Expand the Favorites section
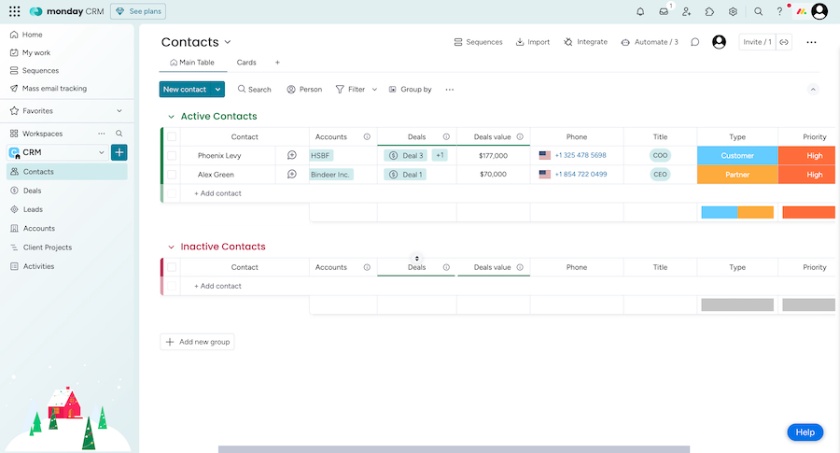Image resolution: width=840 pixels, height=453 pixels. [119, 111]
